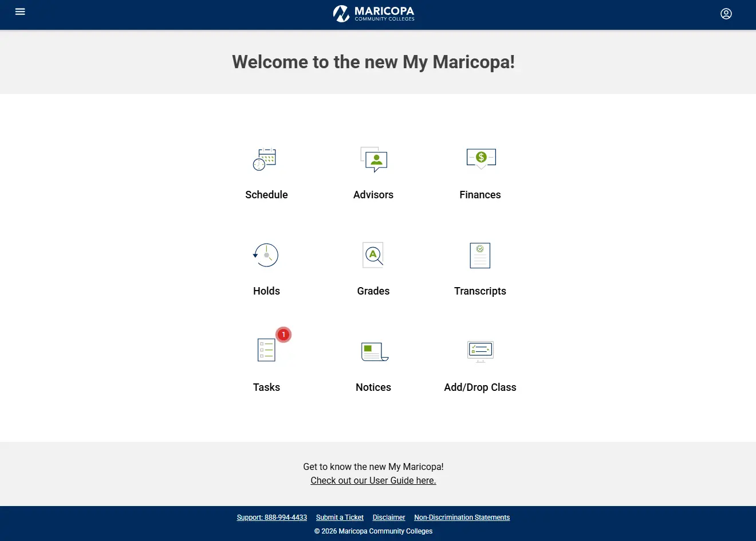The image size is (756, 541).
Task: Click the Support: 888-994-4433 link
Action: tap(272, 518)
